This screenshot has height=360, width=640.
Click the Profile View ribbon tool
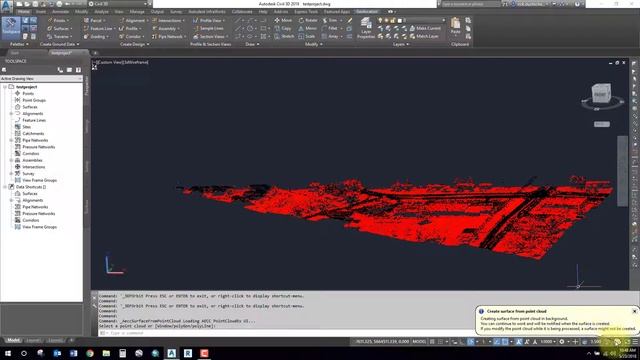pos(209,20)
